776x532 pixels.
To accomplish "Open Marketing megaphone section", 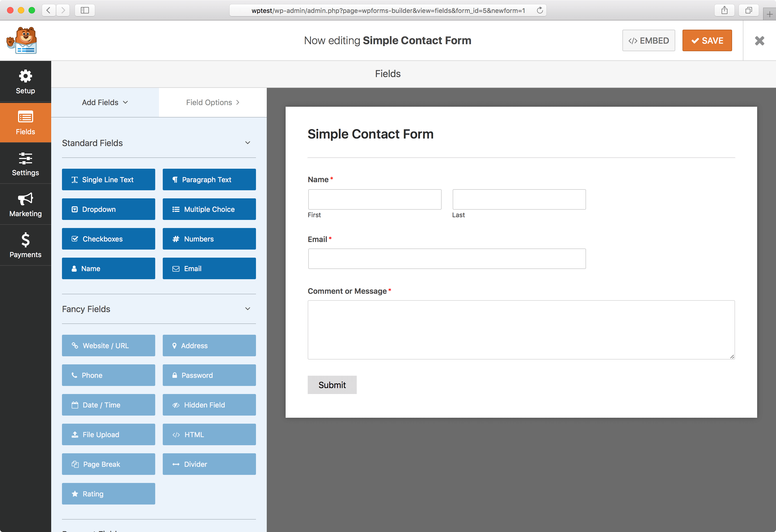I will coord(25,204).
